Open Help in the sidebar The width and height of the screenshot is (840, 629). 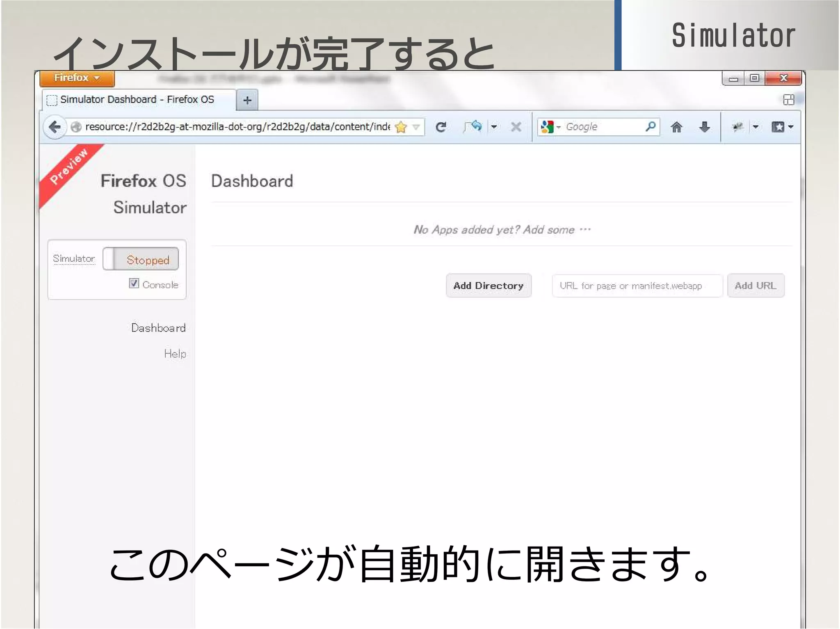[175, 354]
